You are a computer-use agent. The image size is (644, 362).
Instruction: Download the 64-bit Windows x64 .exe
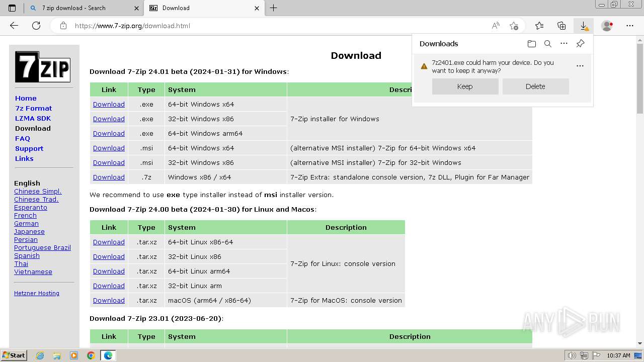(x=109, y=104)
